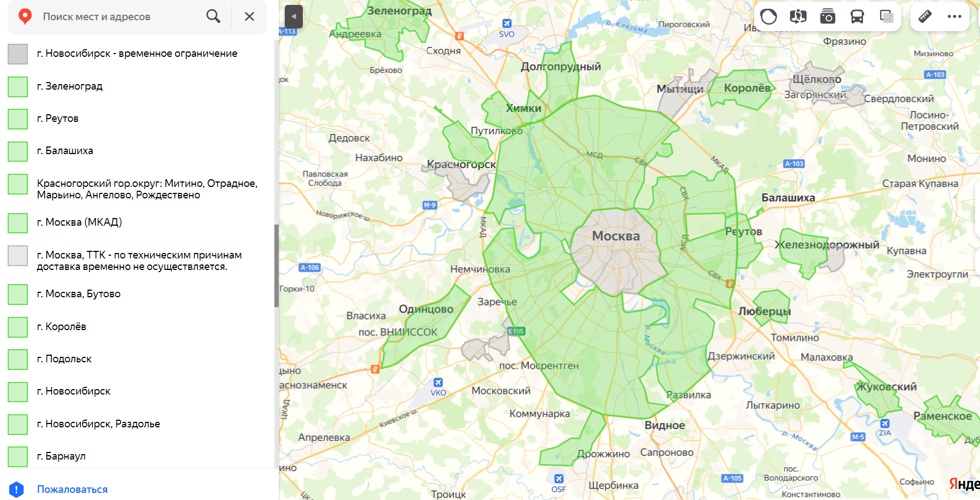Show photos layer with camera icon
980x500 pixels.
828,17
